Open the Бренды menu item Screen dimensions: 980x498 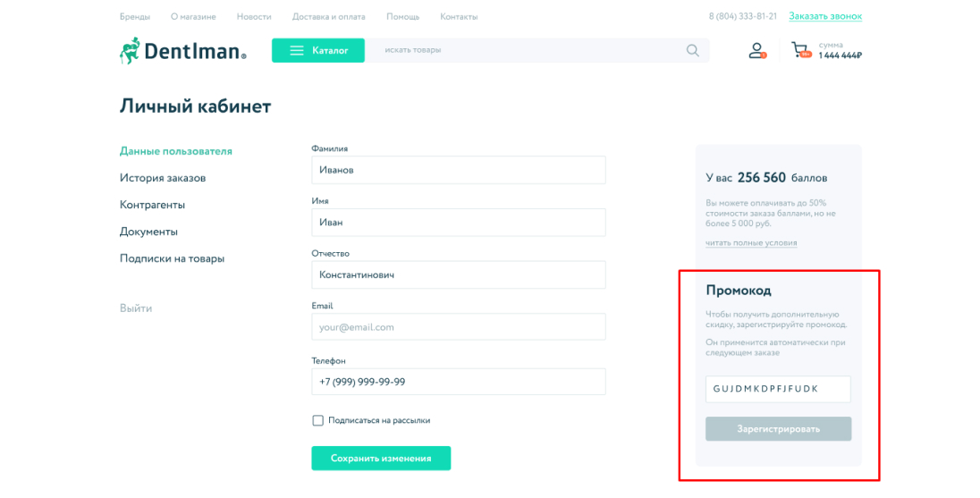click(x=135, y=17)
